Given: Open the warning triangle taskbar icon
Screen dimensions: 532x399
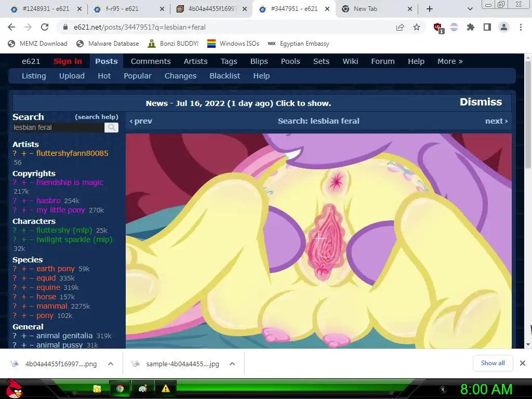Looking at the screenshot, I should [166, 389].
